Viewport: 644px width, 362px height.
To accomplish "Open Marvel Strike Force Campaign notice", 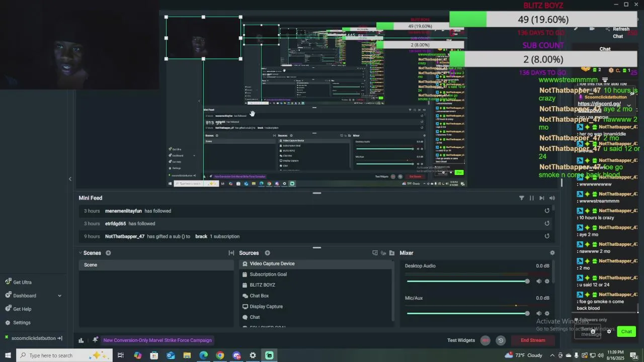I will tap(157, 340).
